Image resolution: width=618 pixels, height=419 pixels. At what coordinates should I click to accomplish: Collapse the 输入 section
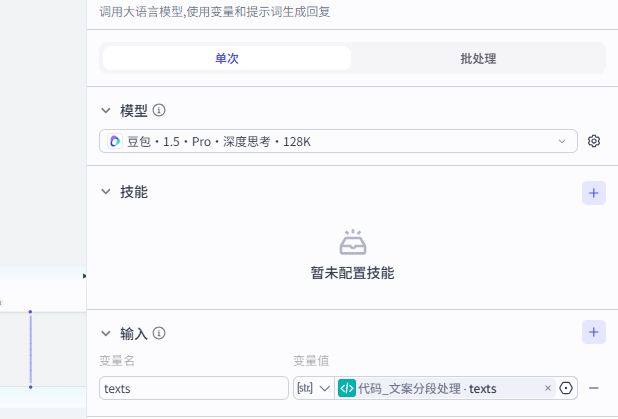pyautogui.click(x=106, y=334)
